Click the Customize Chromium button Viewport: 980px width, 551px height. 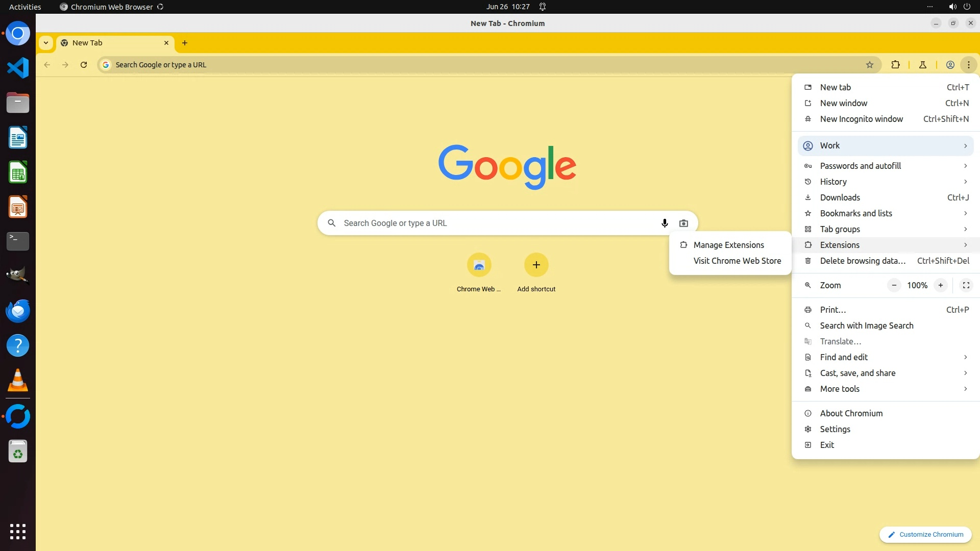click(925, 534)
